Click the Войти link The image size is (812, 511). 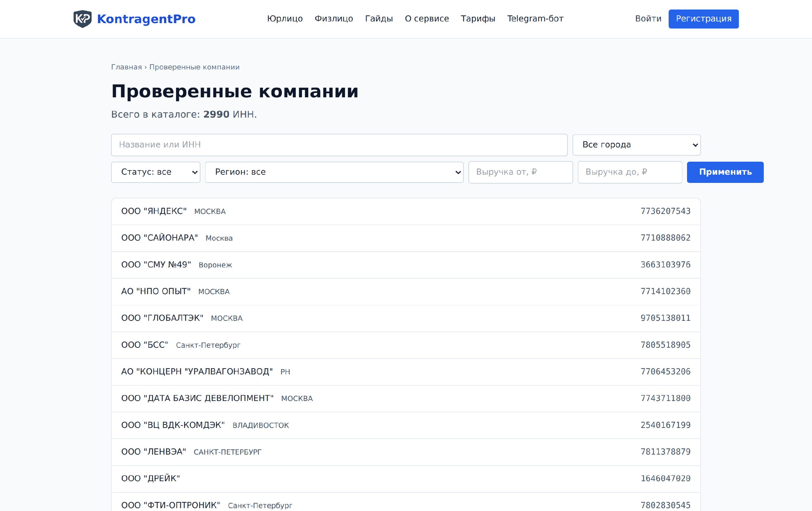click(648, 18)
